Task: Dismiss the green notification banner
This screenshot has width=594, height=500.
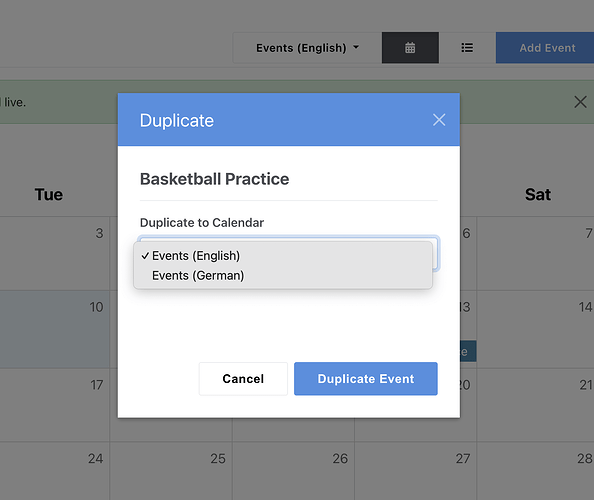Action: (x=580, y=102)
